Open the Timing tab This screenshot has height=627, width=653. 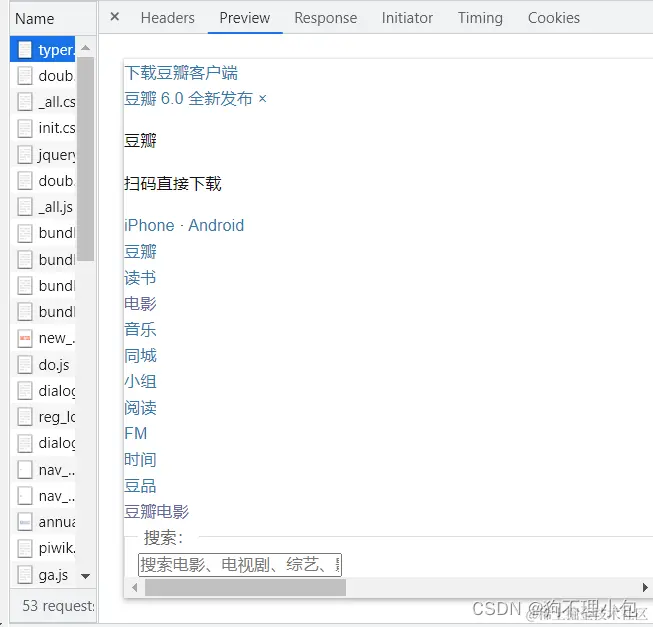(x=480, y=18)
